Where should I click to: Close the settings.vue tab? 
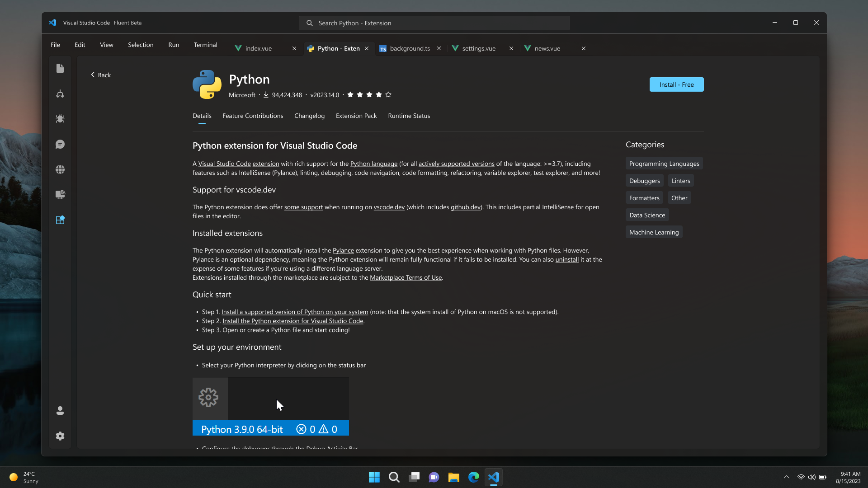tap(511, 48)
